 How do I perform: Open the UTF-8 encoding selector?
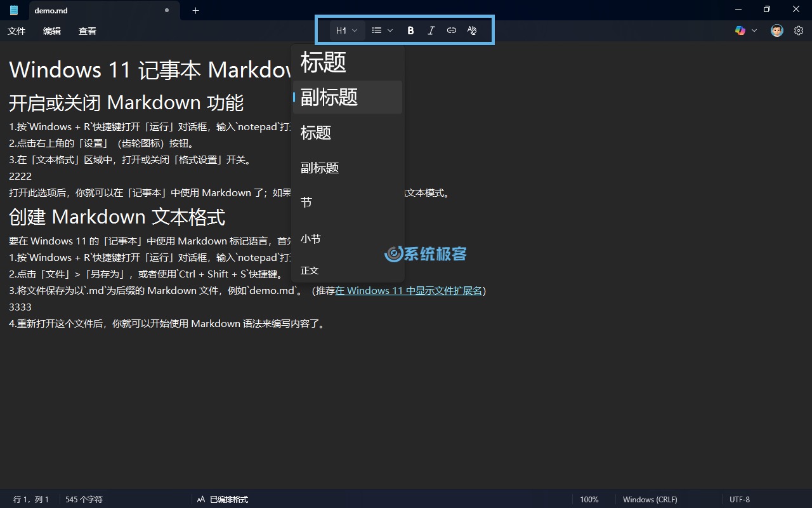click(740, 500)
